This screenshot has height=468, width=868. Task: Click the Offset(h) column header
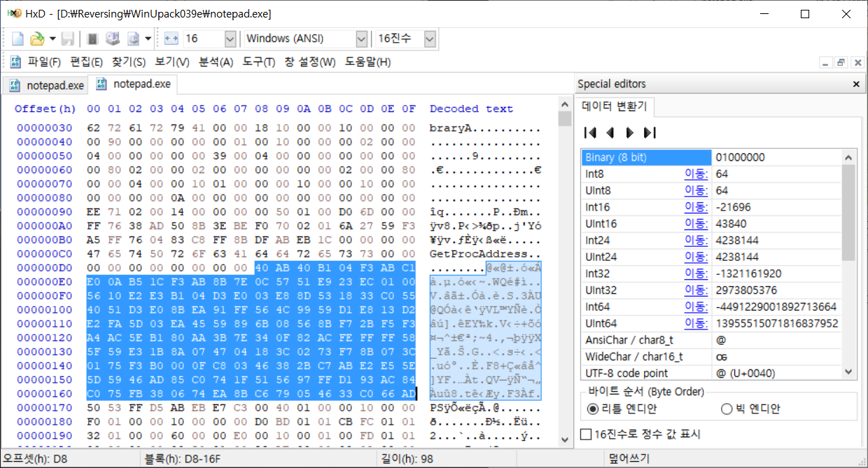[x=45, y=109]
